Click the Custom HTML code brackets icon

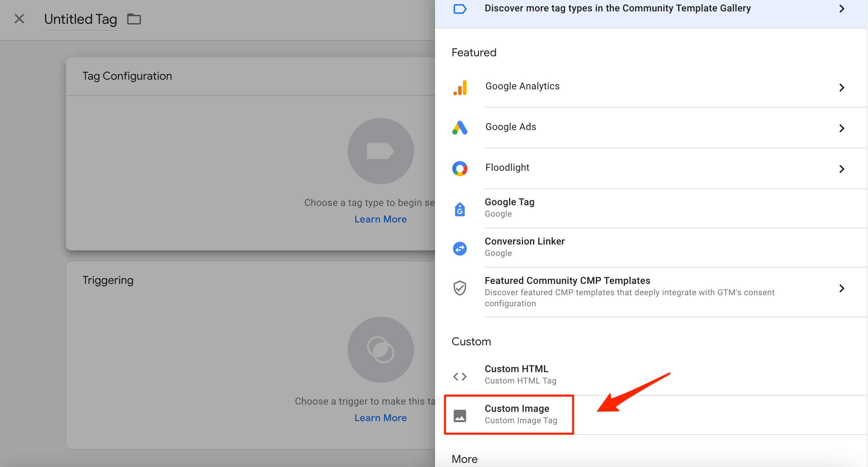click(x=460, y=376)
